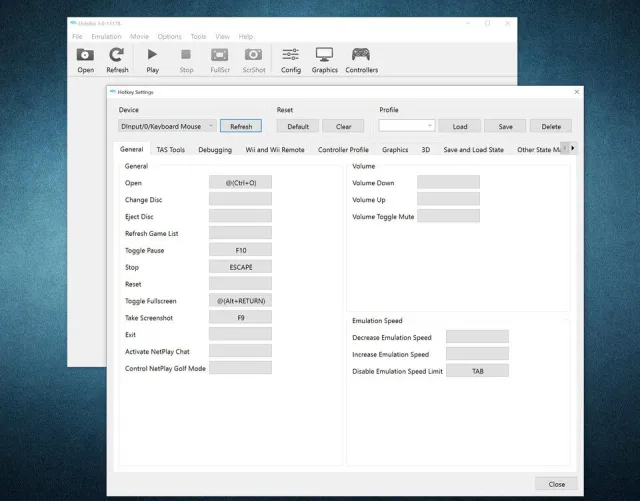Expand the Profile dropdown

[407, 126]
